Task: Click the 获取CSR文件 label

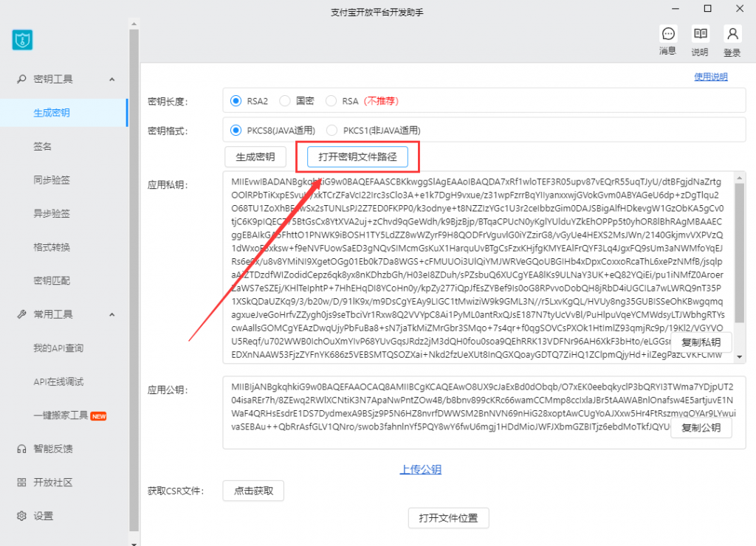Action: [x=176, y=491]
